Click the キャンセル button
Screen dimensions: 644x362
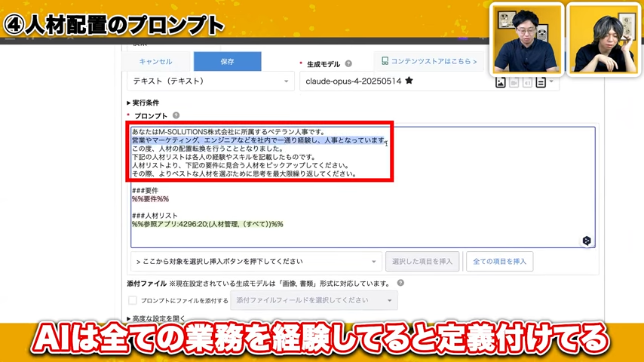[x=155, y=61]
